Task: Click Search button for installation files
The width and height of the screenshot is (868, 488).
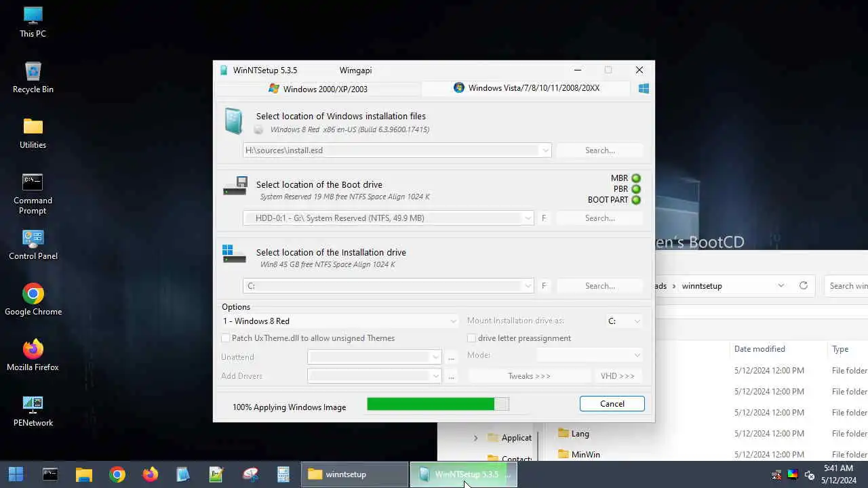Action: point(600,150)
